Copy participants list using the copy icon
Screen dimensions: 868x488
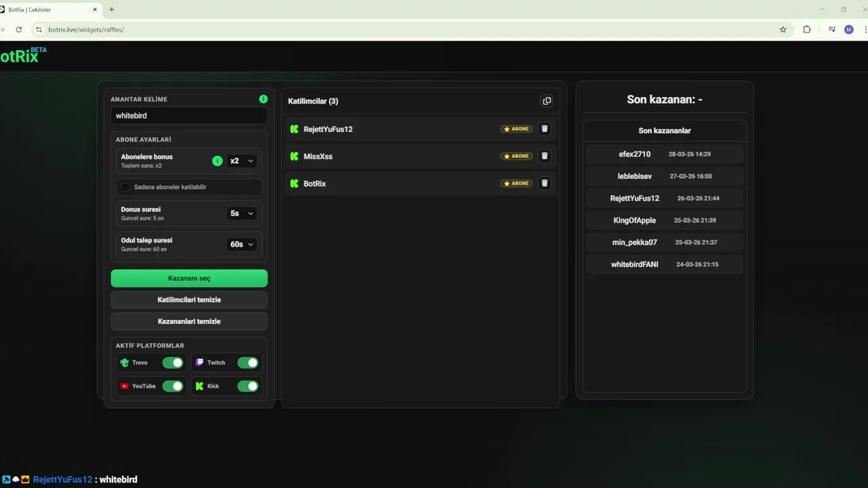click(x=547, y=101)
